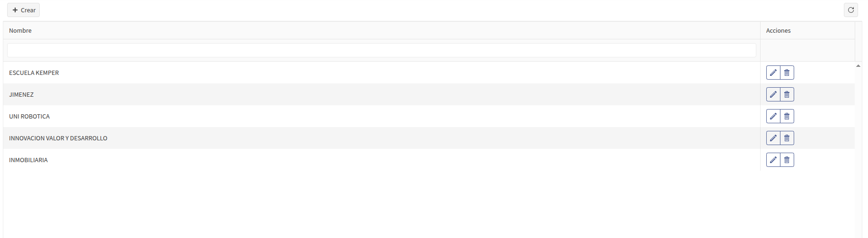Delete the INMOBILIARIA record
Viewport: 868px width, 238px height.
787,160
